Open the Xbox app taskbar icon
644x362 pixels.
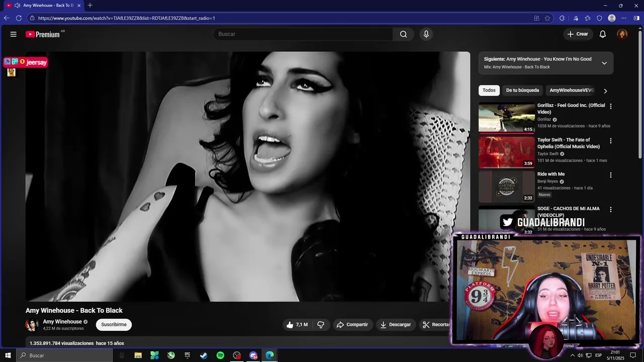click(171, 355)
